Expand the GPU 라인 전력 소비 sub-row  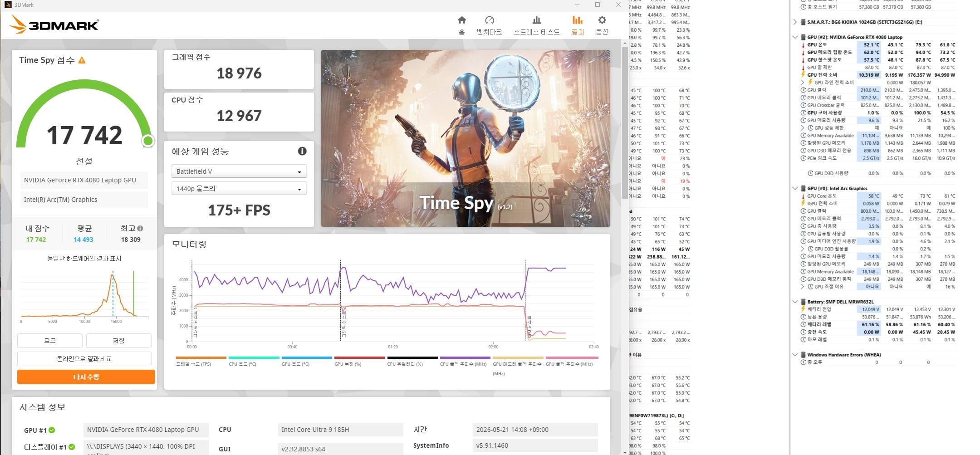pyautogui.click(x=802, y=83)
